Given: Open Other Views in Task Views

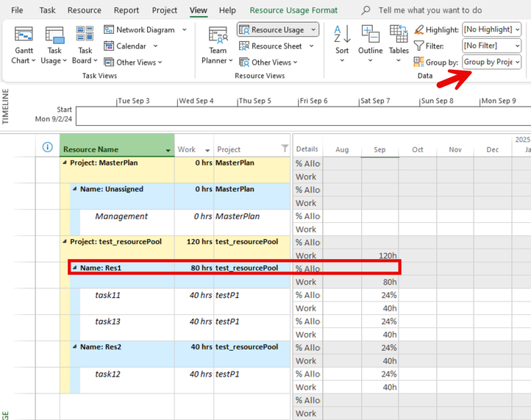Looking at the screenshot, I should (x=132, y=63).
